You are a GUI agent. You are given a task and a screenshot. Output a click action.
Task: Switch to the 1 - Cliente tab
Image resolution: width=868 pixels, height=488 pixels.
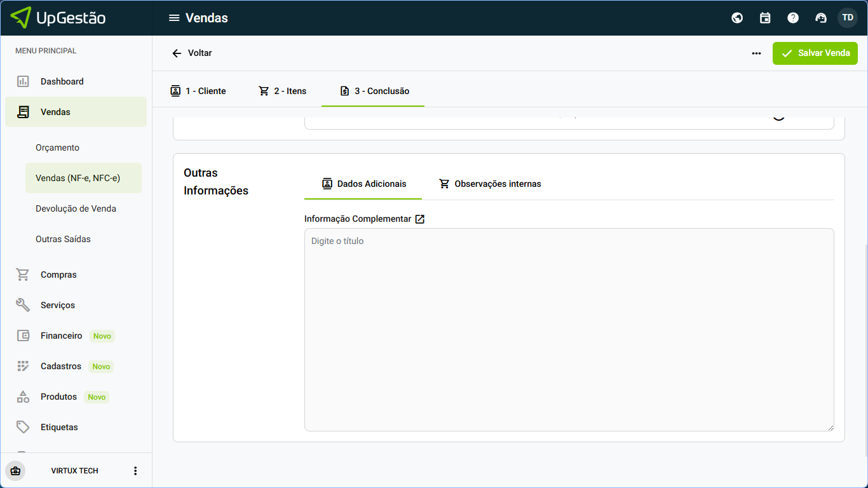198,91
